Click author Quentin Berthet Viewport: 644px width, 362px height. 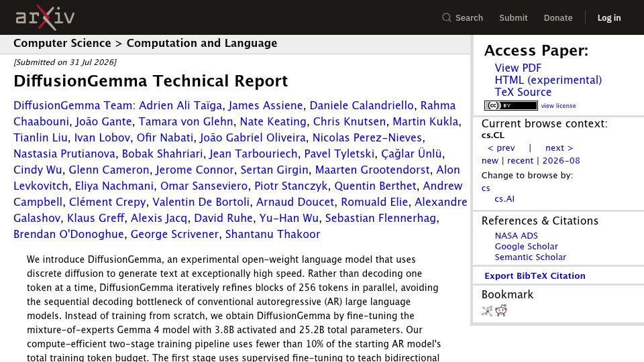point(376,186)
